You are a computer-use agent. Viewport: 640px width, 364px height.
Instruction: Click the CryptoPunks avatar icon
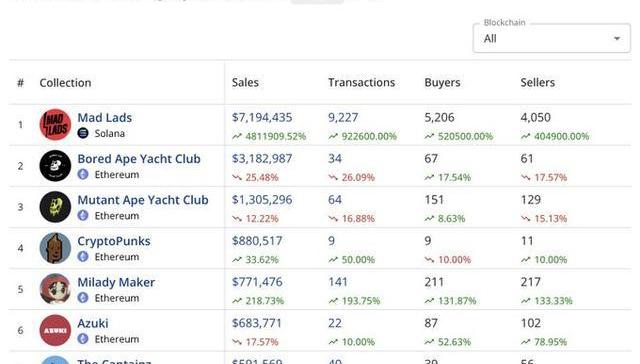(55, 248)
